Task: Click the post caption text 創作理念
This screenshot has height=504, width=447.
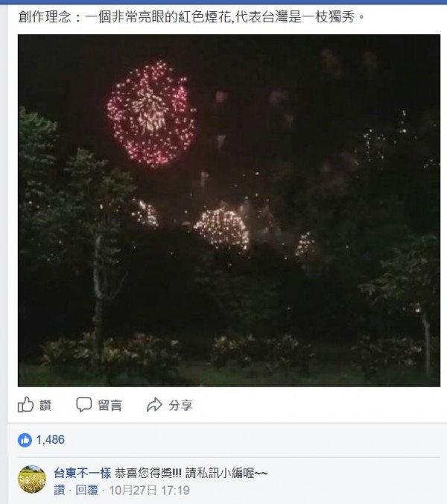Action: [45, 16]
